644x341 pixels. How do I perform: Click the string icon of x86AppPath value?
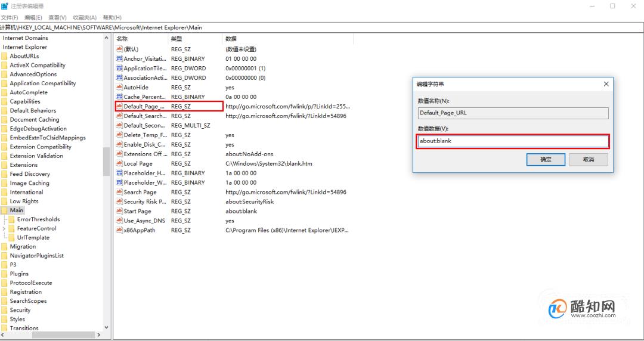119,230
